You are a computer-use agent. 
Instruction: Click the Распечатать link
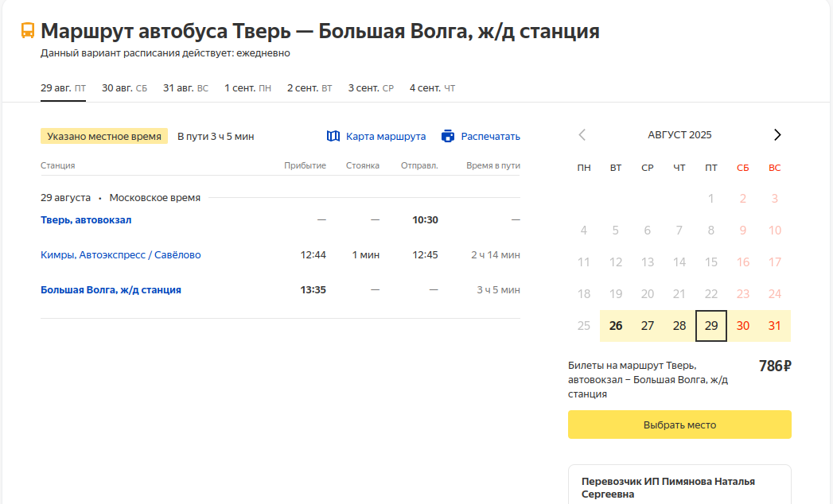[490, 137]
